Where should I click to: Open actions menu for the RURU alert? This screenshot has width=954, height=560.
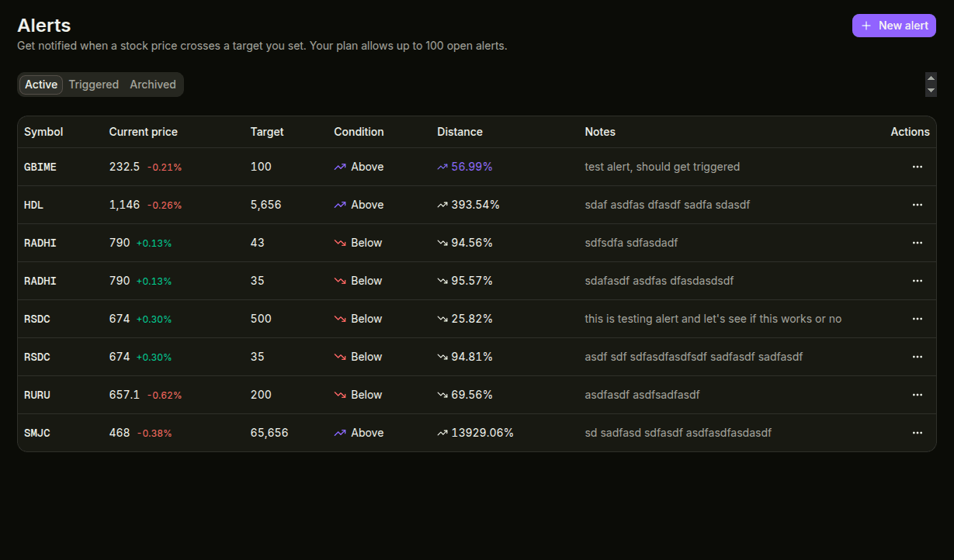tap(918, 395)
